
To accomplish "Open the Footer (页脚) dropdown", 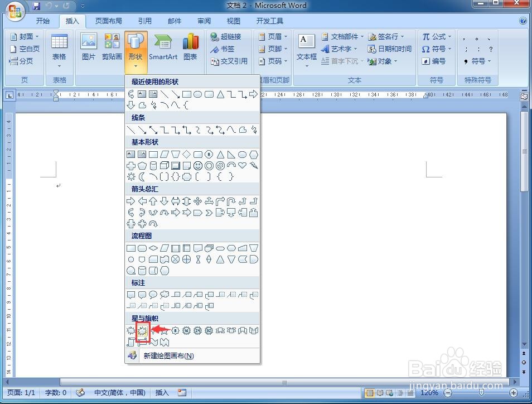I will (x=273, y=49).
